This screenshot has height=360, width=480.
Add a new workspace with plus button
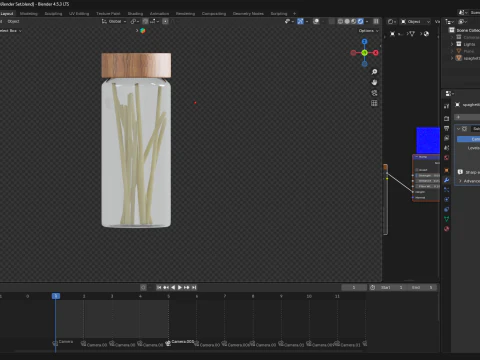(294, 14)
